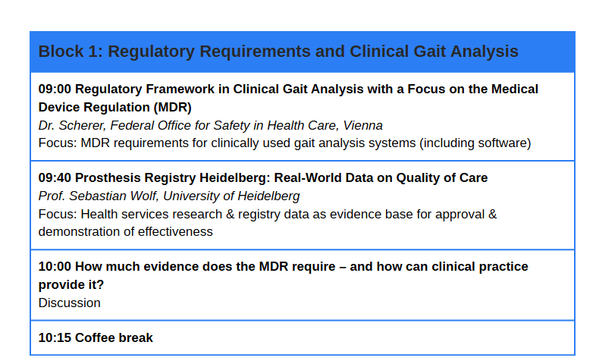Click 'Device Regulation (MDR)' title line
The height and width of the screenshot is (364, 596).
[x=114, y=107]
